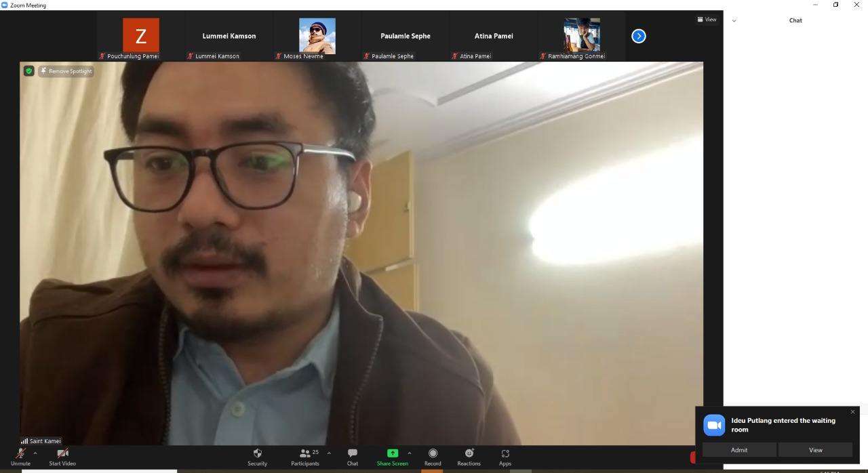Open the Participants panel
The image size is (868, 473).
(x=305, y=457)
